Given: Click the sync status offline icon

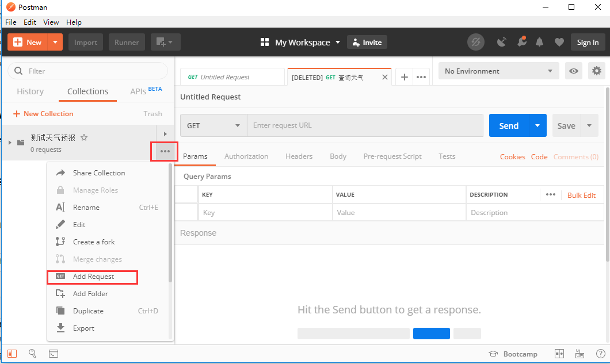Looking at the screenshot, I should pyautogui.click(x=475, y=42).
